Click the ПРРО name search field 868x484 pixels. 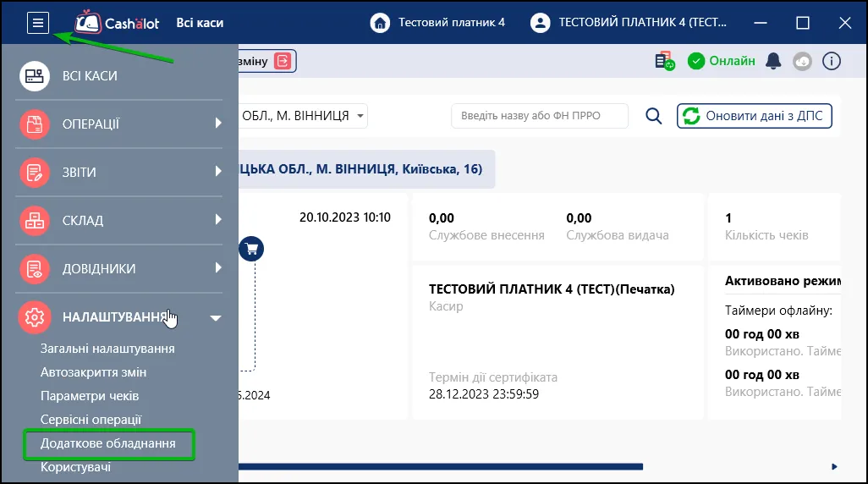(x=540, y=116)
